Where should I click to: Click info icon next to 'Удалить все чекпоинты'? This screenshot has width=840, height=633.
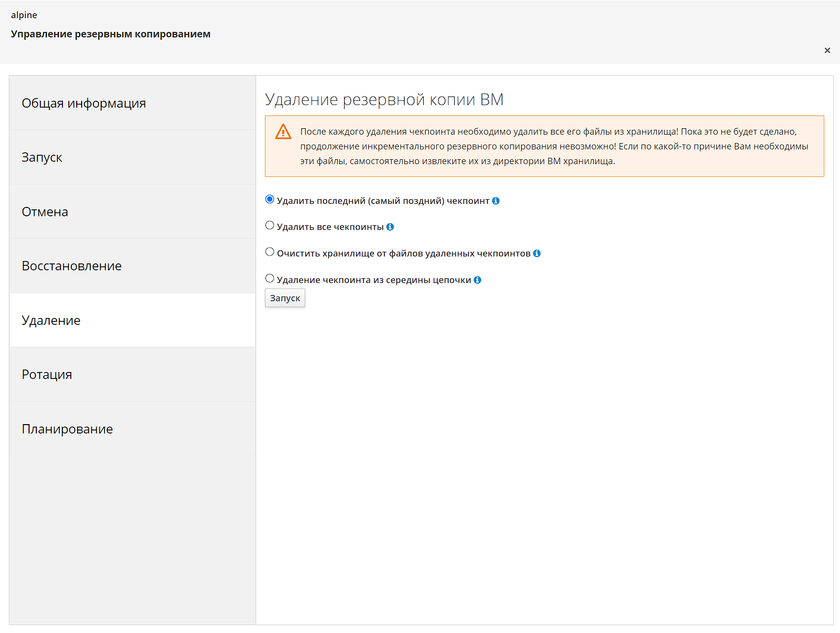point(390,227)
